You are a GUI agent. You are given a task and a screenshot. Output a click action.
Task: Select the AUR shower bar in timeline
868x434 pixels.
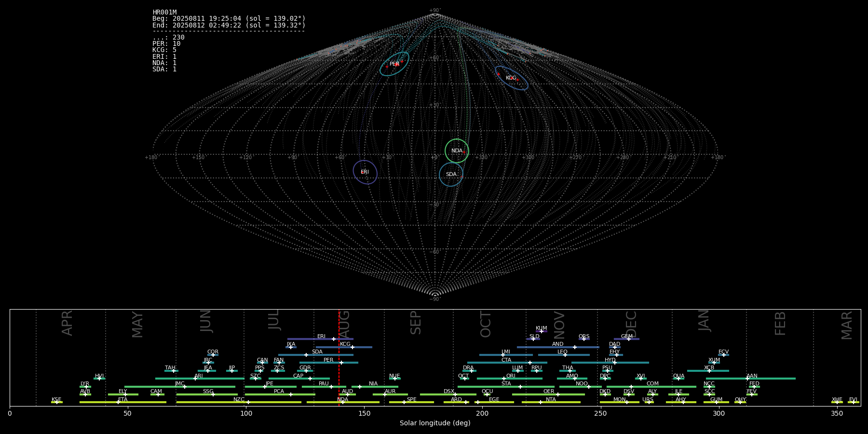pos(390,394)
